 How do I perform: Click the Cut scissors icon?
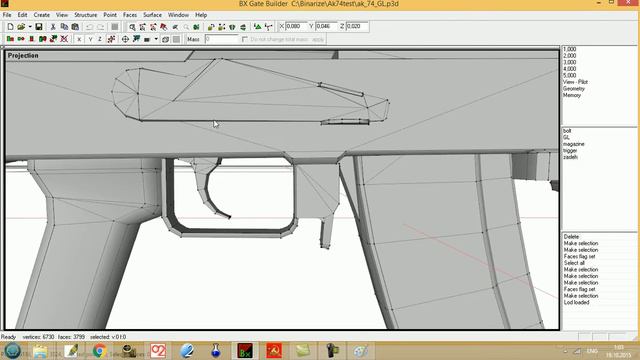click(53, 27)
